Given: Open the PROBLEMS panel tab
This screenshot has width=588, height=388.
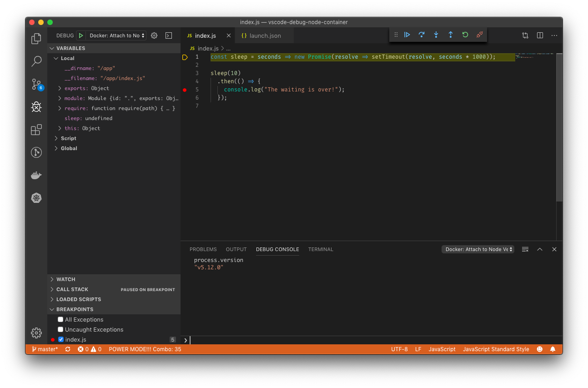Looking at the screenshot, I should coord(203,249).
